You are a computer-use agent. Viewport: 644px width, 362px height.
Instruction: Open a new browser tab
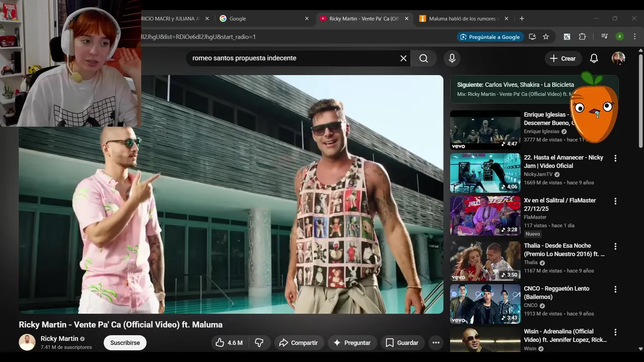tap(522, 19)
